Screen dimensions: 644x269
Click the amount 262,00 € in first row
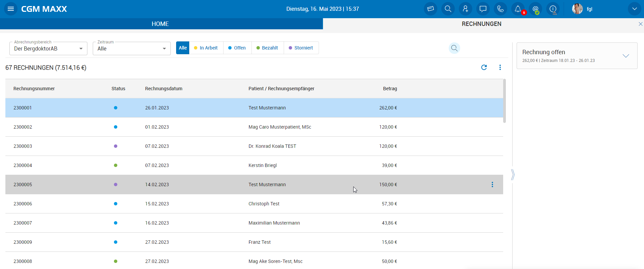coord(388,108)
